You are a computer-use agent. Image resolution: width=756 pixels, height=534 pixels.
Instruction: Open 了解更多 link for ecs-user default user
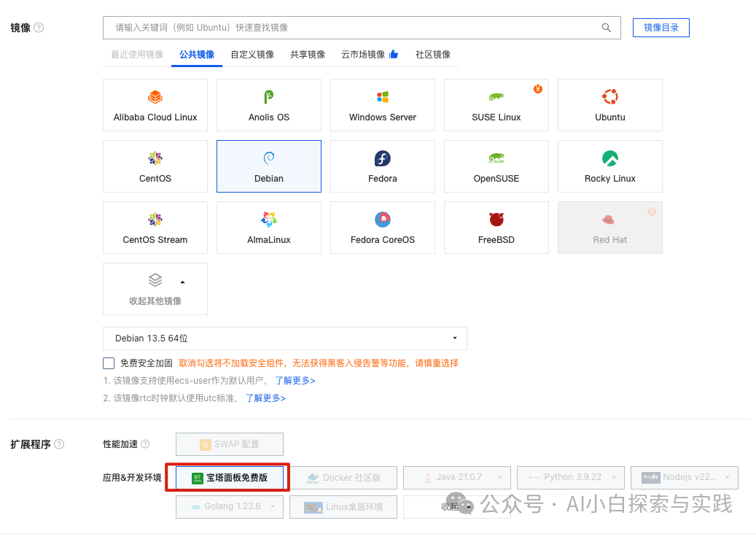click(x=295, y=381)
